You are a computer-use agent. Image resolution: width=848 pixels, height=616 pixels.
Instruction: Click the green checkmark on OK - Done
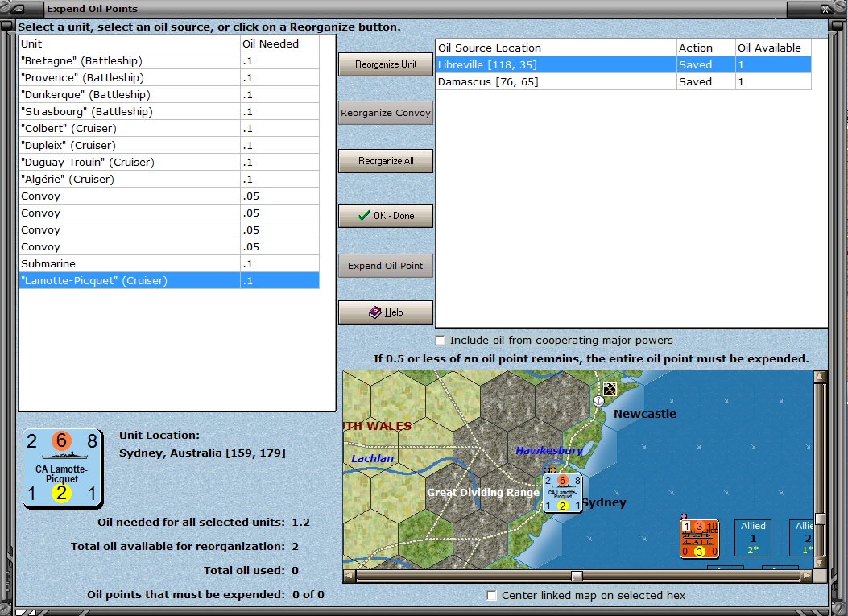(364, 216)
